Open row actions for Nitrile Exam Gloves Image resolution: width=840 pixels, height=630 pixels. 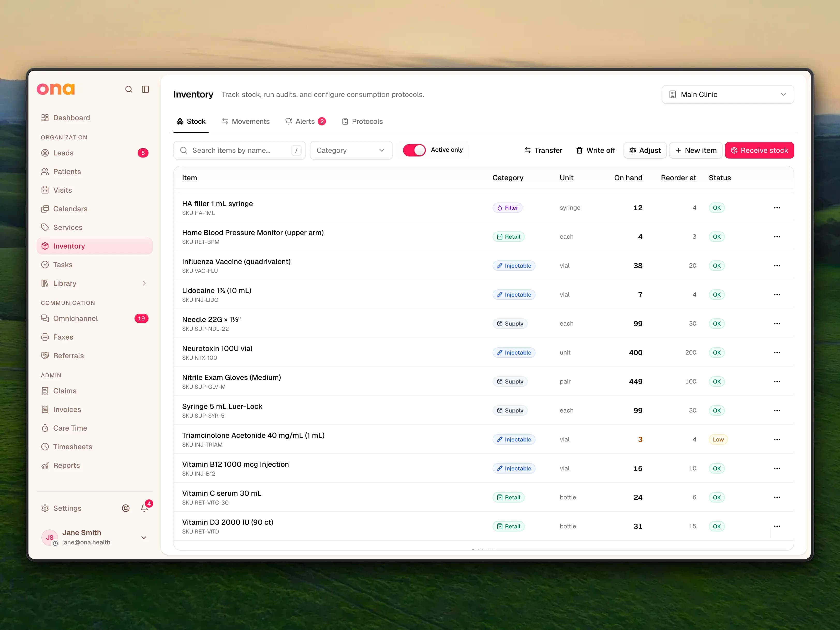777,381
